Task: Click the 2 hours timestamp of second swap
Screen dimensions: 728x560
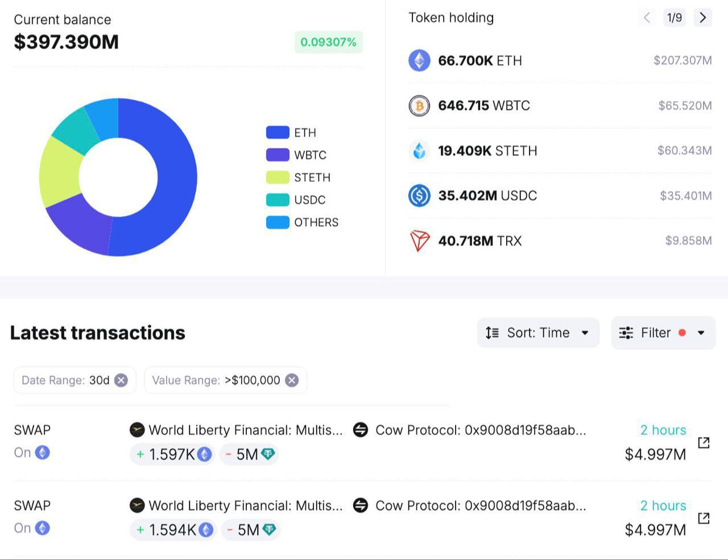Action: tap(663, 505)
